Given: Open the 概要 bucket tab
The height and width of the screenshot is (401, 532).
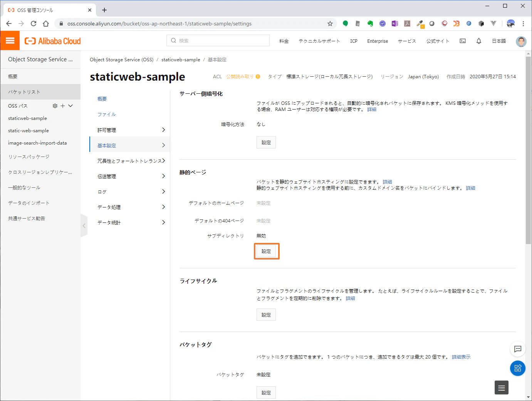Looking at the screenshot, I should (x=102, y=99).
